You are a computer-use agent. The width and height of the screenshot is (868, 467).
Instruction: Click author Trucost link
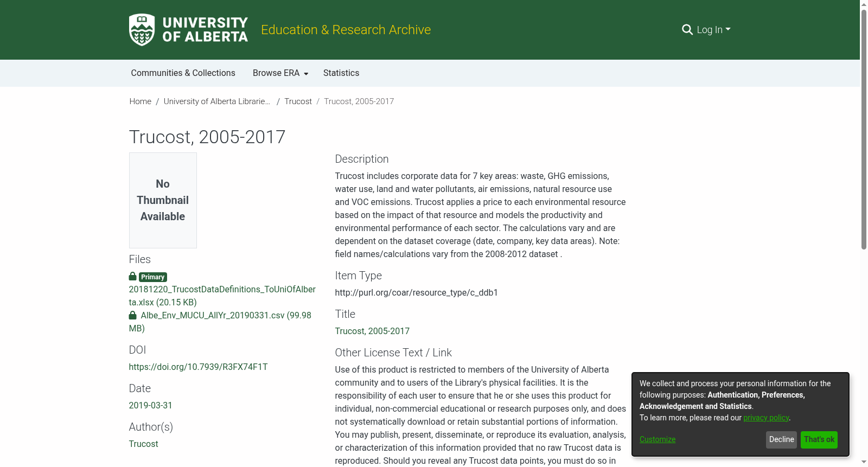(x=143, y=444)
